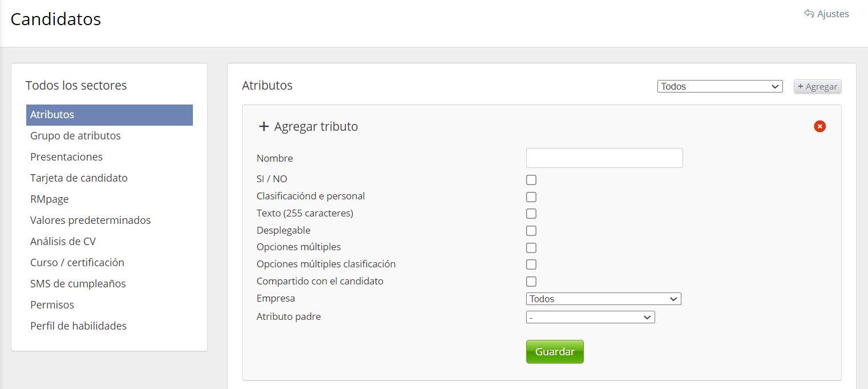Select Perfil de habilidades menu item
This screenshot has width=868, height=389.
78,326
